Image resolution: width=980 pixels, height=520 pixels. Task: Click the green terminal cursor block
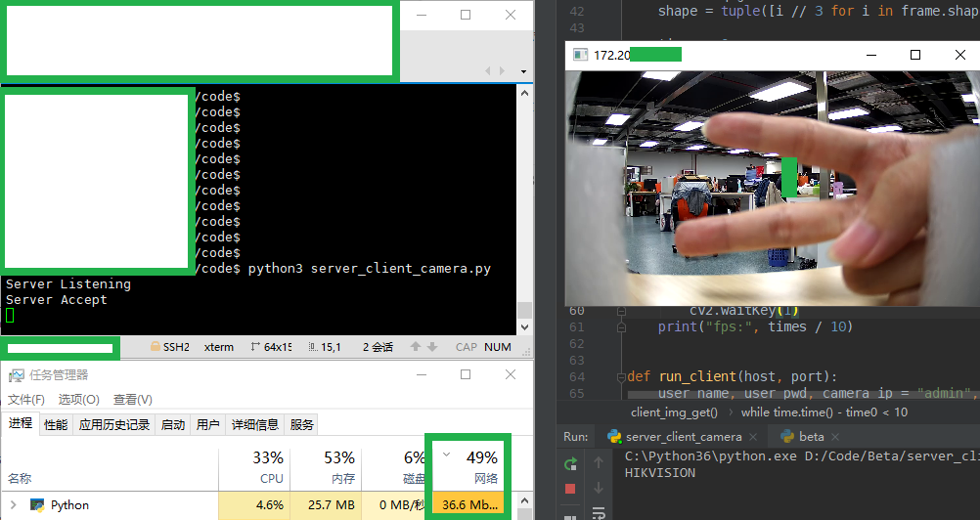click(10, 316)
